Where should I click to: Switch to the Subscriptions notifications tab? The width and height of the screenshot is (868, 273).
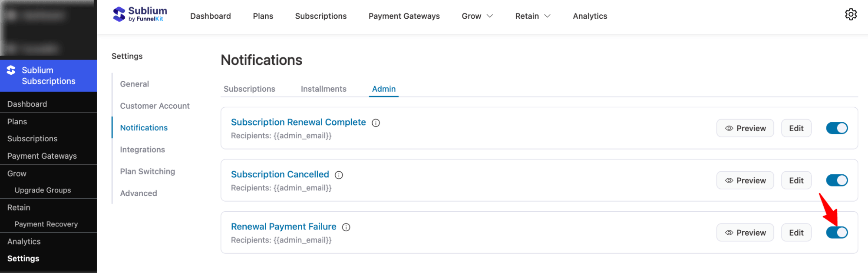[249, 89]
